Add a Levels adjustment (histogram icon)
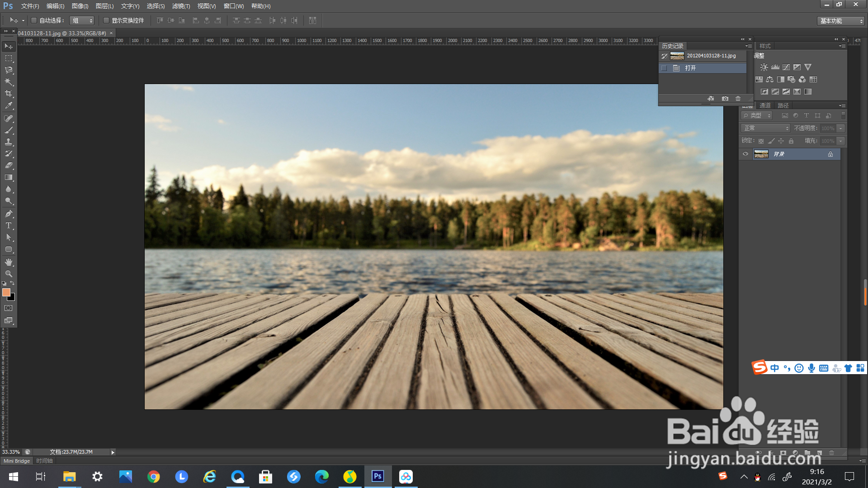The width and height of the screenshot is (868, 488). [775, 67]
